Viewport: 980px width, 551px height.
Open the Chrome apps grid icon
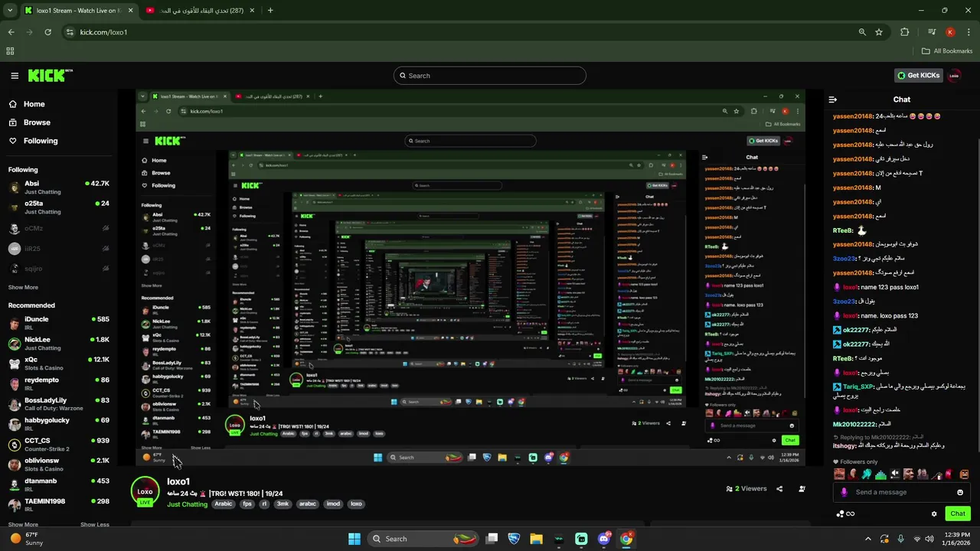coord(10,51)
